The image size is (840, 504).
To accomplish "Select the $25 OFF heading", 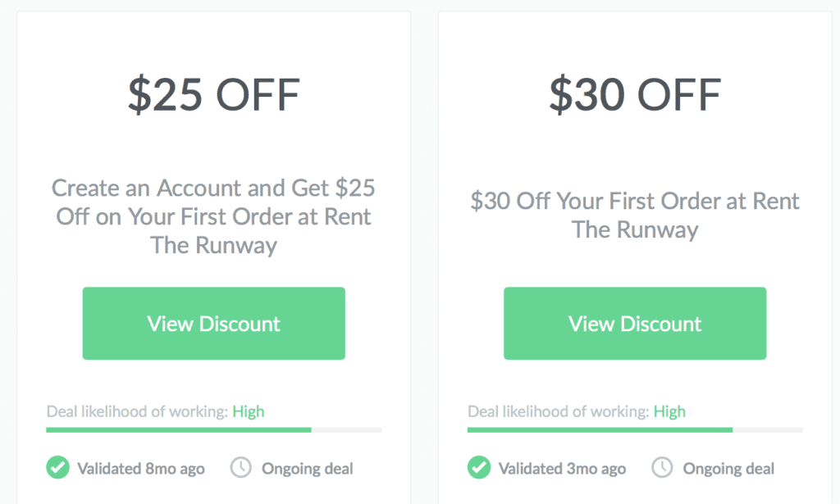I will (x=214, y=95).
